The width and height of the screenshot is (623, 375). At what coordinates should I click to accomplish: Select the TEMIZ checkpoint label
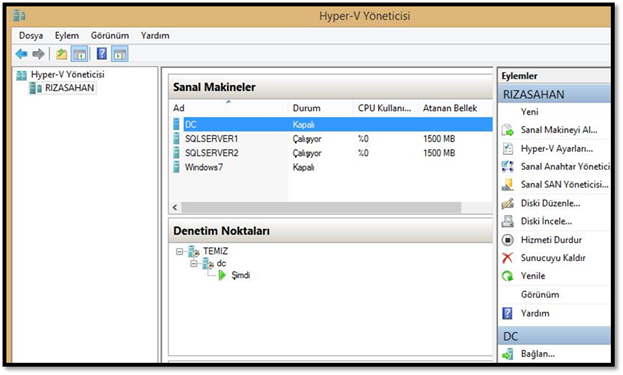tap(215, 251)
